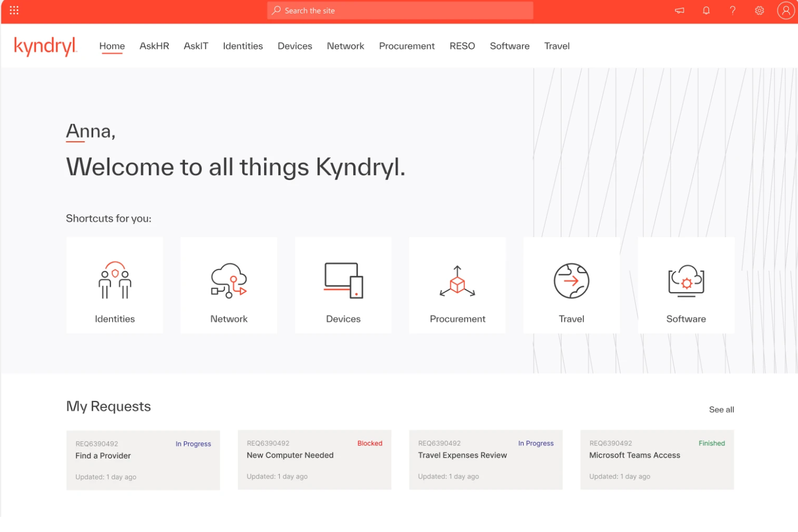This screenshot has height=532, width=798.
Task: Open the RESO navigation item
Action: click(462, 46)
